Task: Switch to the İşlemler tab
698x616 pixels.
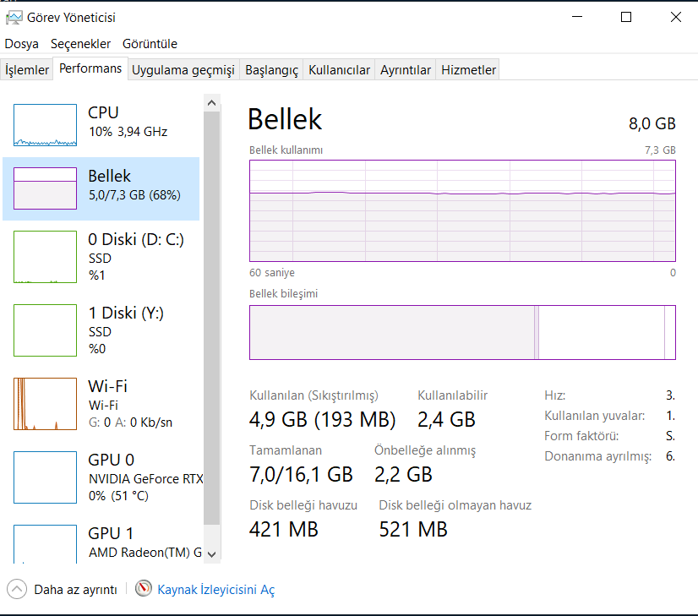Action: coord(27,70)
